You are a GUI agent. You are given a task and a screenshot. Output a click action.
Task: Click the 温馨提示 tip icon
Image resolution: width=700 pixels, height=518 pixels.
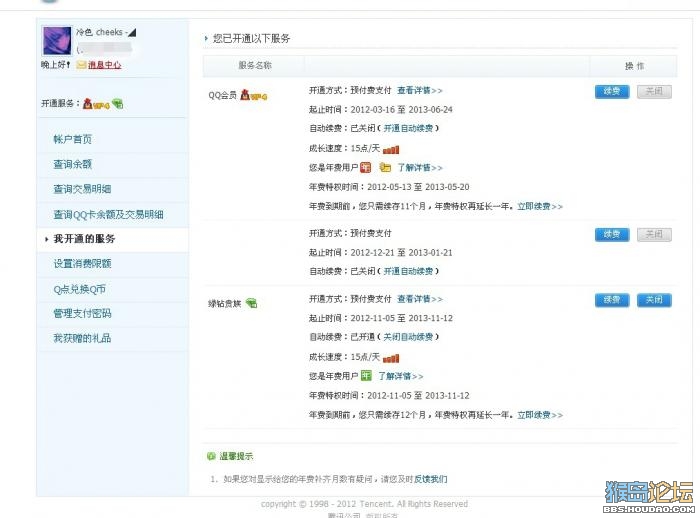pyautogui.click(x=211, y=456)
